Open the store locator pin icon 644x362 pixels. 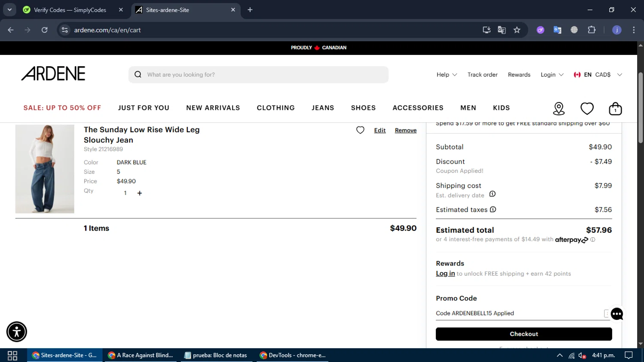pyautogui.click(x=559, y=109)
